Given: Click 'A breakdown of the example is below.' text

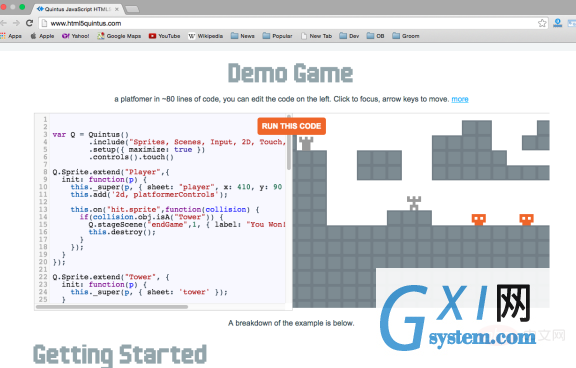Looking at the screenshot, I should pos(291,323).
